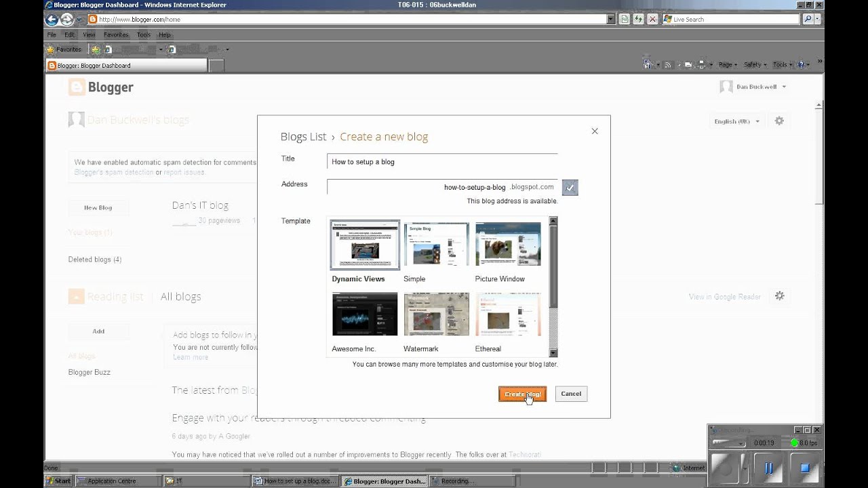
Task: Expand the command bar Tools dropdown
Action: pyautogui.click(x=783, y=65)
